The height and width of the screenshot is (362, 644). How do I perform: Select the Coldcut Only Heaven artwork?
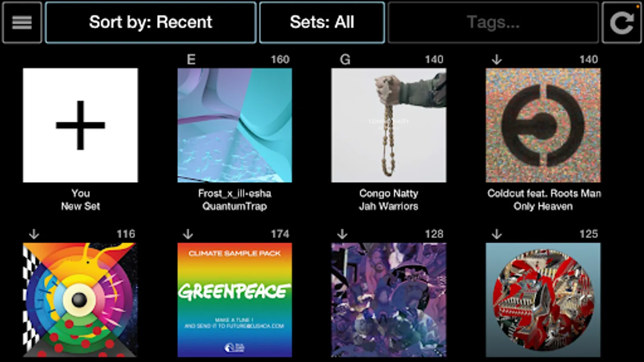(543, 125)
